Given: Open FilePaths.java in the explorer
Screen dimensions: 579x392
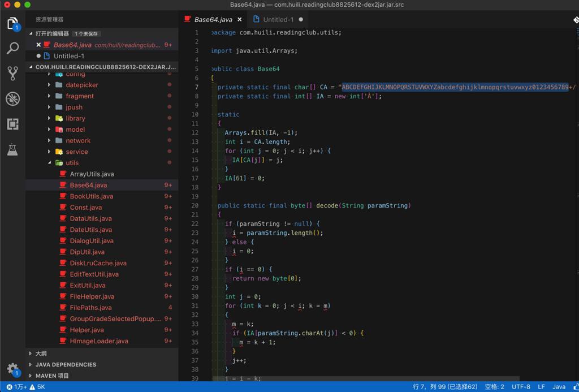Looking at the screenshot, I should (x=90, y=308).
